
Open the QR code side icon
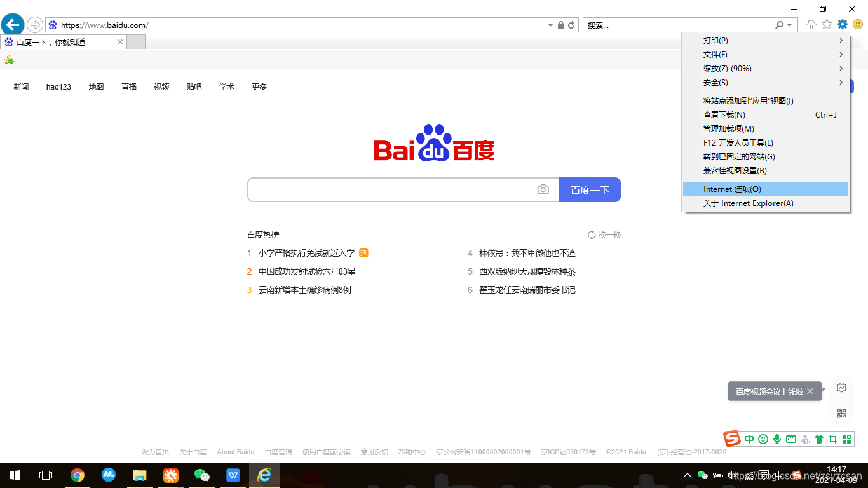pyautogui.click(x=841, y=414)
